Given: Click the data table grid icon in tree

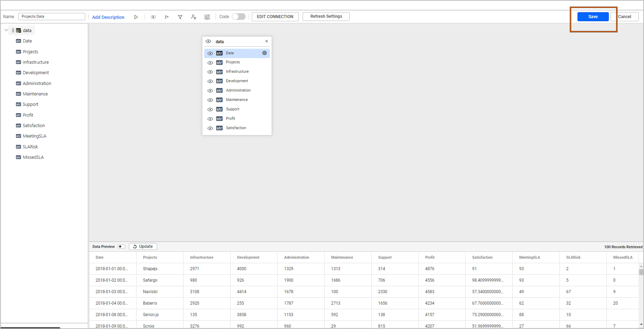Looking at the screenshot, I should (18, 30).
